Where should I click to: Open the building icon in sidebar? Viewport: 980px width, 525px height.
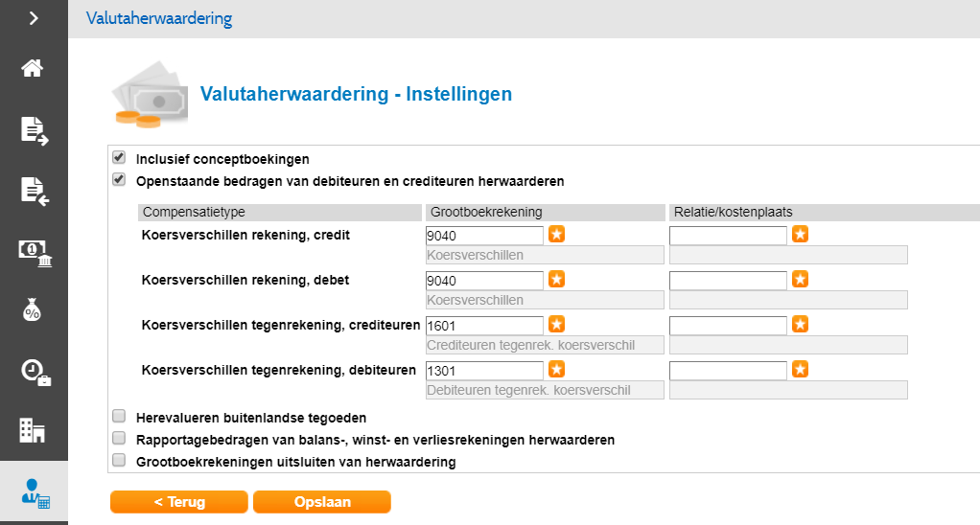coord(34,431)
